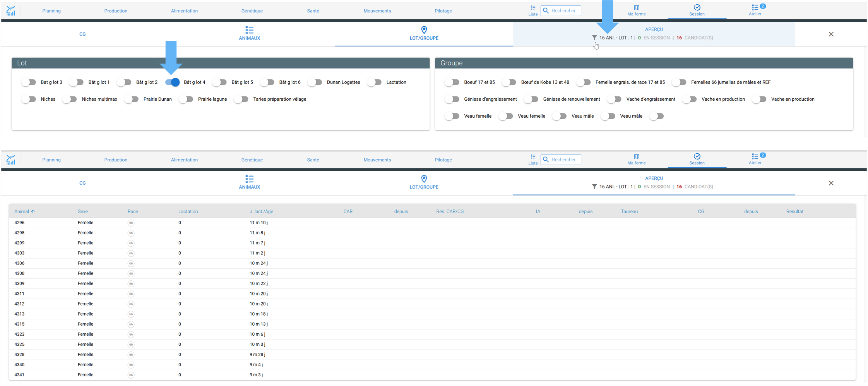The image size is (868, 386).
Task: Enable the Bat g lot 3 toggle
Action: pos(29,82)
